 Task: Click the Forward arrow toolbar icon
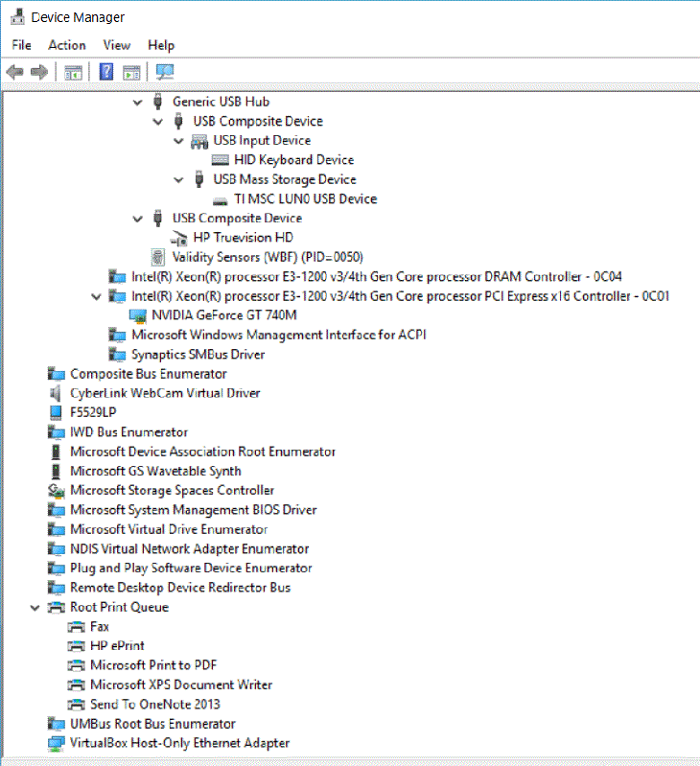(39, 72)
